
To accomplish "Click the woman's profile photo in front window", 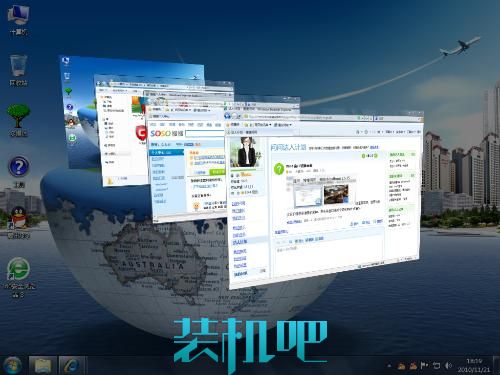I will (247, 152).
